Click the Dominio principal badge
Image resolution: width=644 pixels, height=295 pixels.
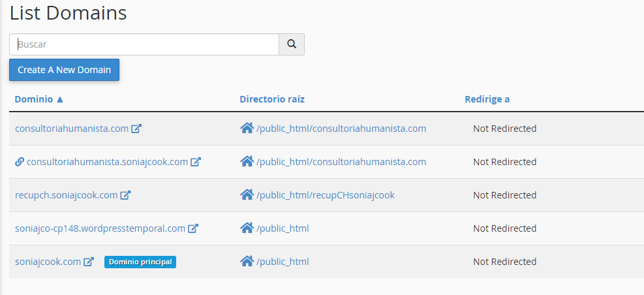point(140,262)
